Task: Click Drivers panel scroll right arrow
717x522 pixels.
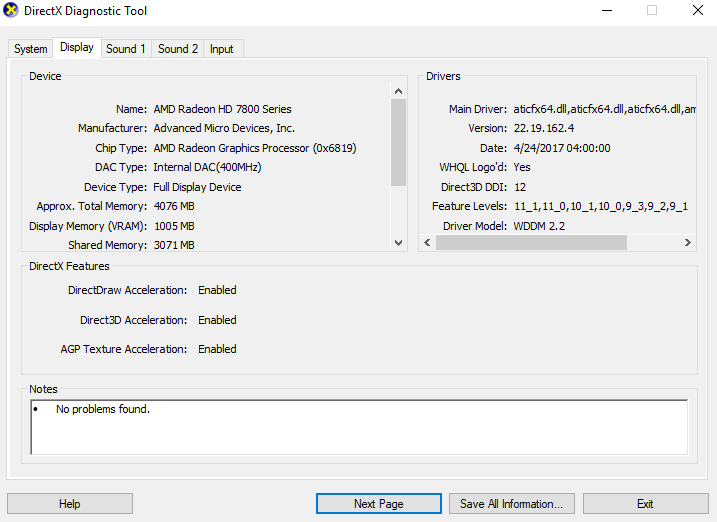Action: tap(687, 243)
